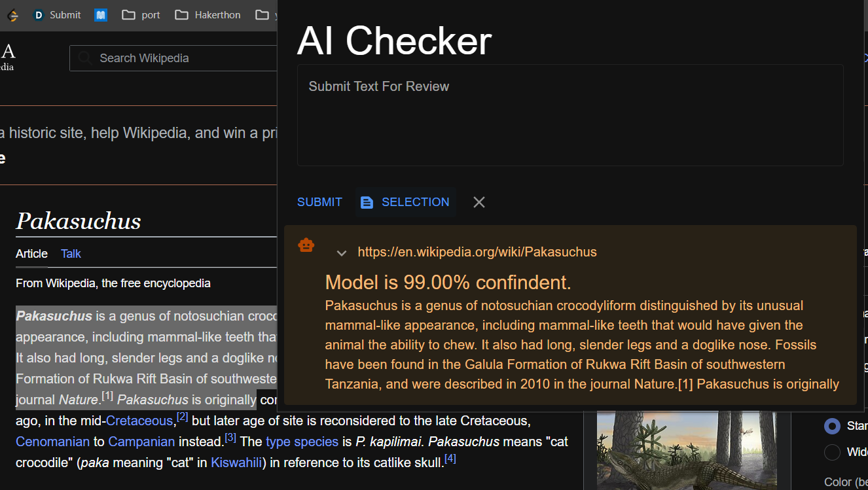868x490 pixels.
Task: Open the Cretaceous link
Action: pos(140,421)
